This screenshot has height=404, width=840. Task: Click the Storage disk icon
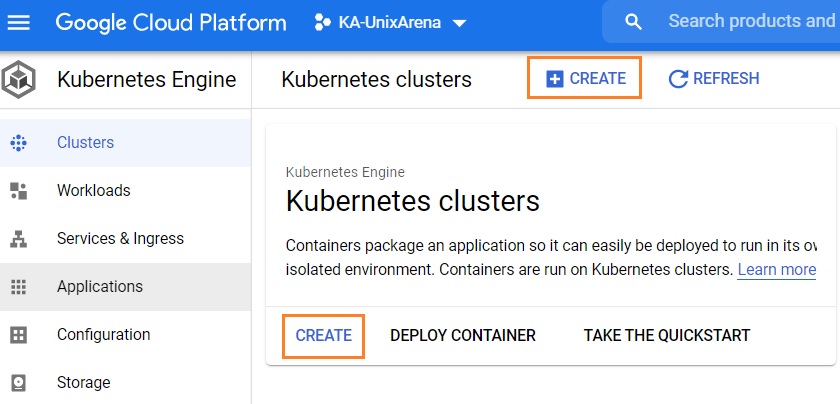pos(18,383)
